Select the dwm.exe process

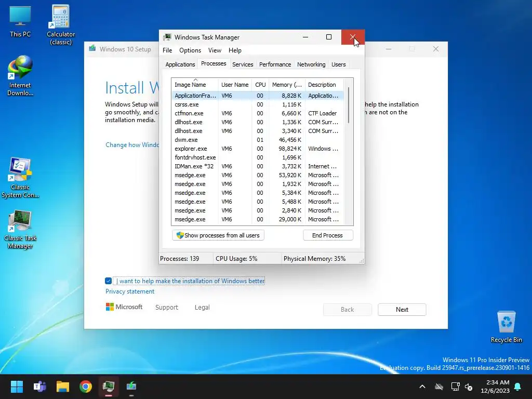tap(258, 140)
